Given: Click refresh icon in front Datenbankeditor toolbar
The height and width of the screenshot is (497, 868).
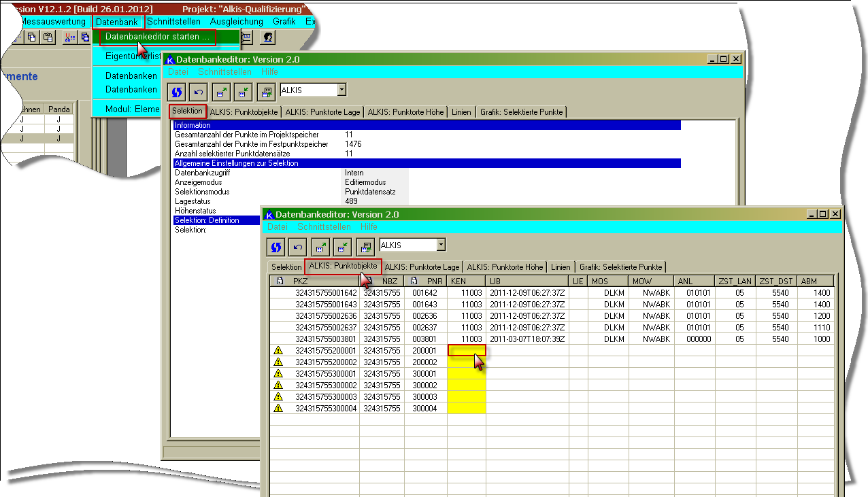Looking at the screenshot, I should click(276, 246).
